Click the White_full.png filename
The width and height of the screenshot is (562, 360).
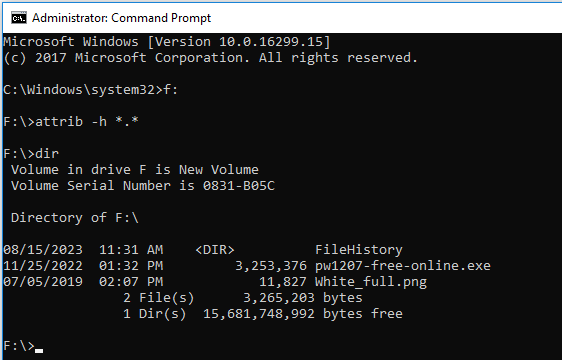pos(371,282)
